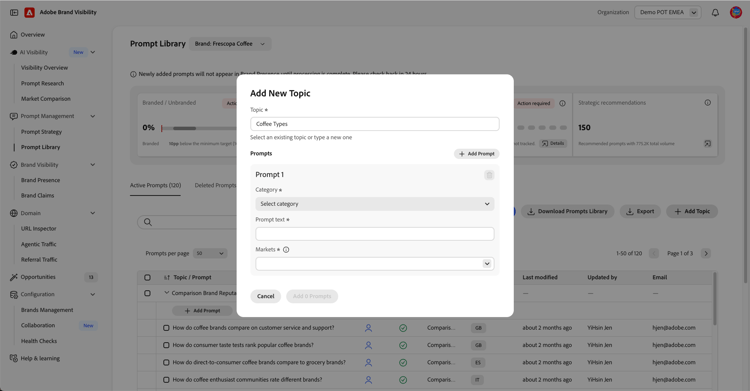
Task: Open the notifications bell
Action: pos(715,12)
